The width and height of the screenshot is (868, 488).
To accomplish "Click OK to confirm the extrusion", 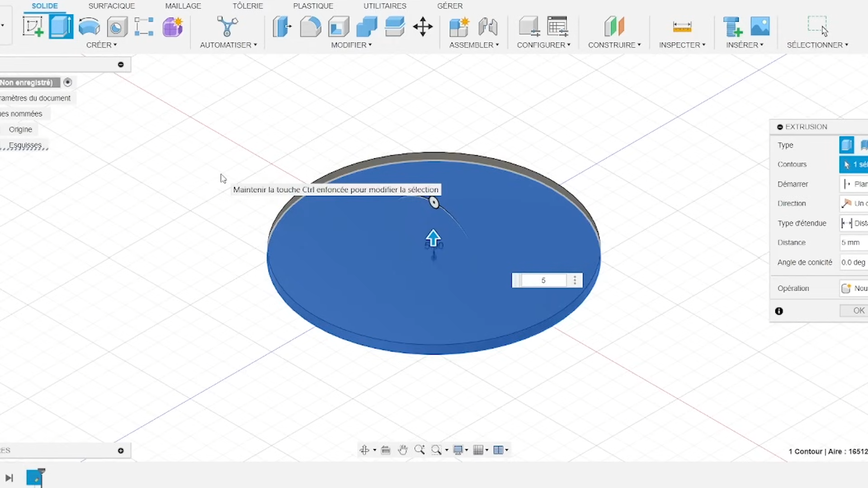I will click(x=859, y=310).
